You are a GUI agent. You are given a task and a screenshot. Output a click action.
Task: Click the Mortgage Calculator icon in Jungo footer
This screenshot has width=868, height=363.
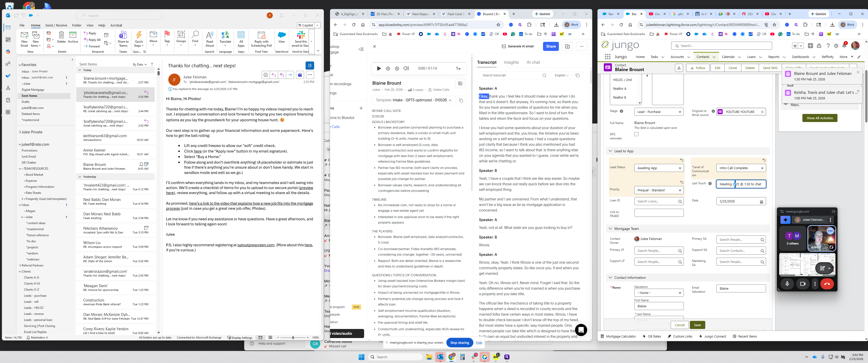point(602,336)
